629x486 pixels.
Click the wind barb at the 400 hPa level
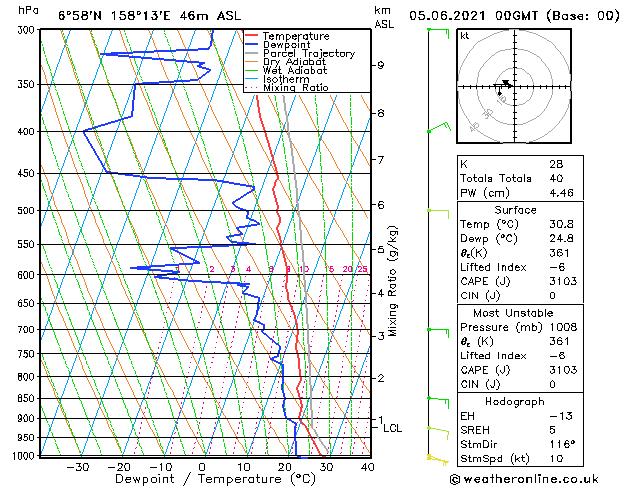click(x=439, y=127)
